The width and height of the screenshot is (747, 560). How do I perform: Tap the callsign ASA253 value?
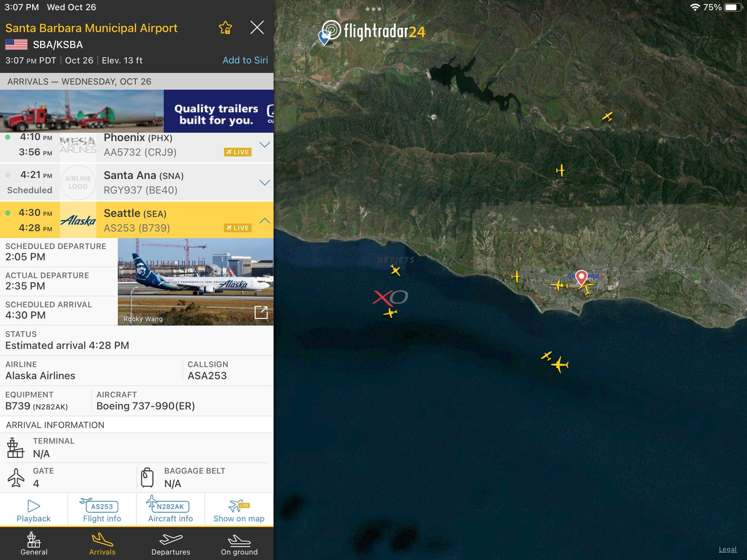[x=207, y=376]
